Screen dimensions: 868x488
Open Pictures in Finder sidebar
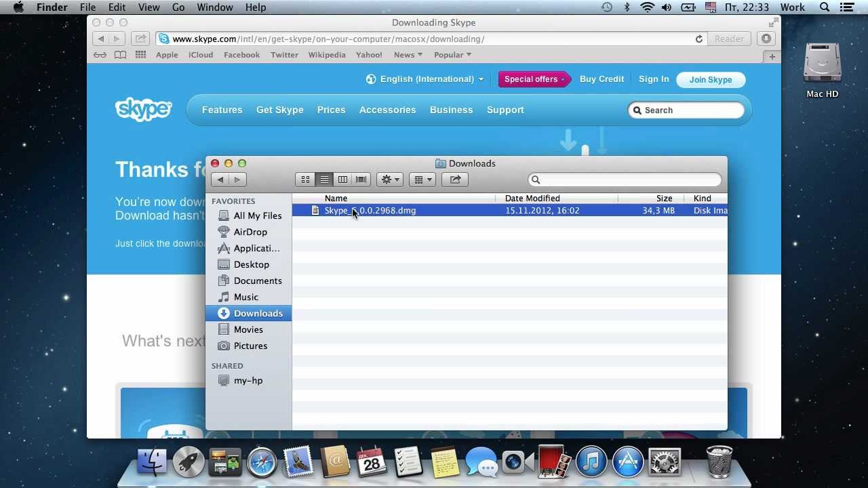(x=249, y=346)
